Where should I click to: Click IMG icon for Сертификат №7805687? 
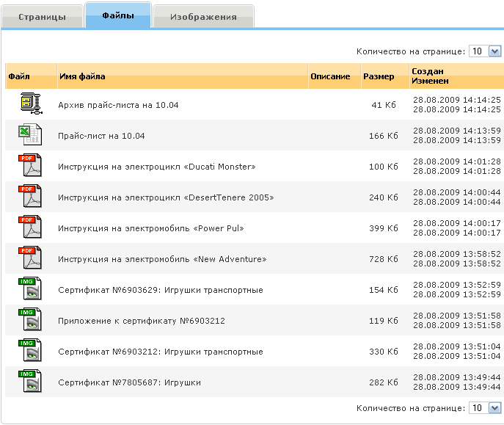(x=30, y=382)
